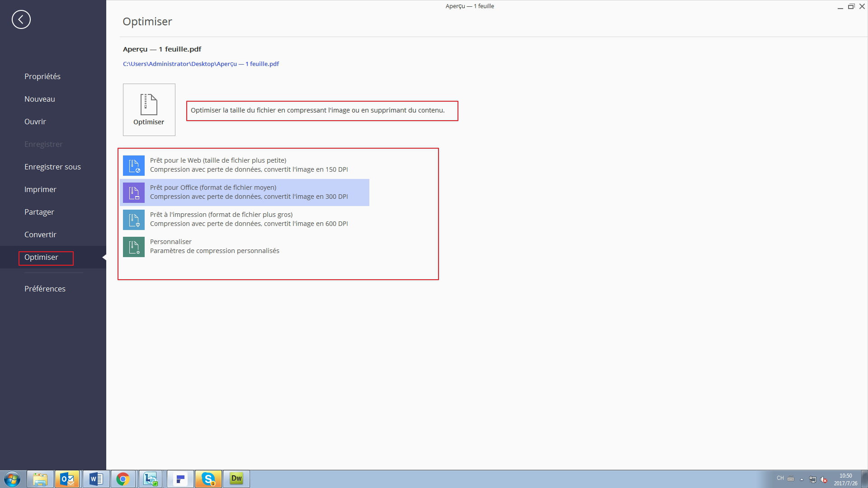The width and height of the screenshot is (868, 488).
Task: Click the CH language indicator
Action: point(780,478)
